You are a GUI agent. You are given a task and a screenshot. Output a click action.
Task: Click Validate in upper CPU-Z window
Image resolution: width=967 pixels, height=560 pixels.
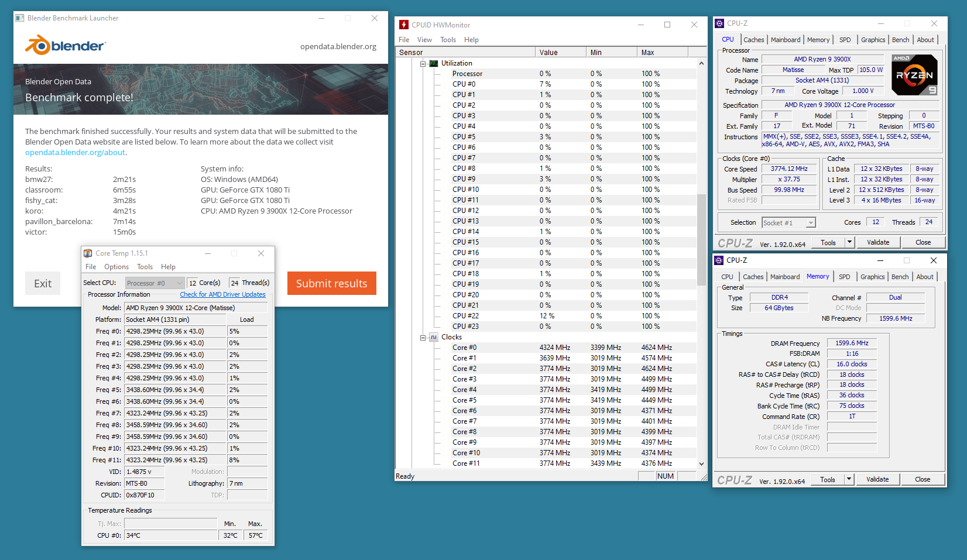[878, 242]
